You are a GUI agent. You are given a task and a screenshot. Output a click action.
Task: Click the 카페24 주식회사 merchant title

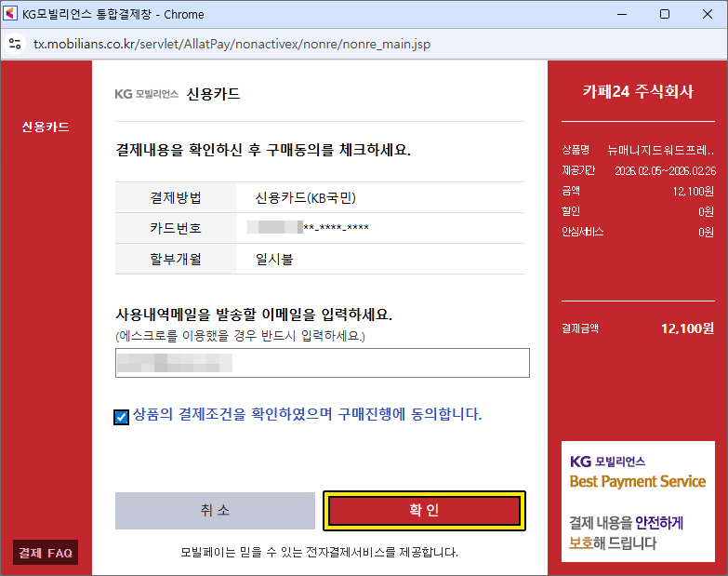pyautogui.click(x=638, y=91)
